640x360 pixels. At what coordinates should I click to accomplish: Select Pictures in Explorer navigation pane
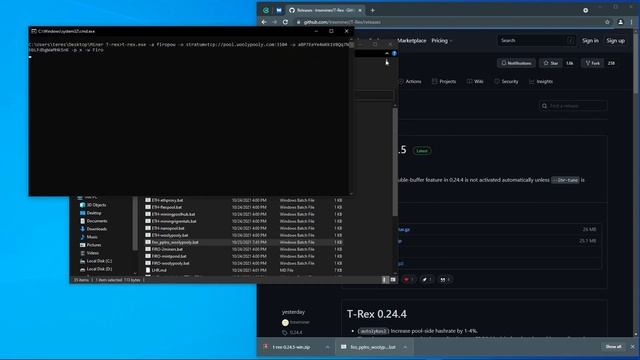(90, 245)
